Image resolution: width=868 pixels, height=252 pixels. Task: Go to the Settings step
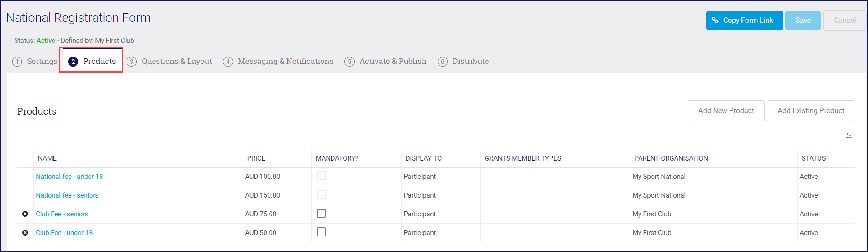click(x=35, y=62)
